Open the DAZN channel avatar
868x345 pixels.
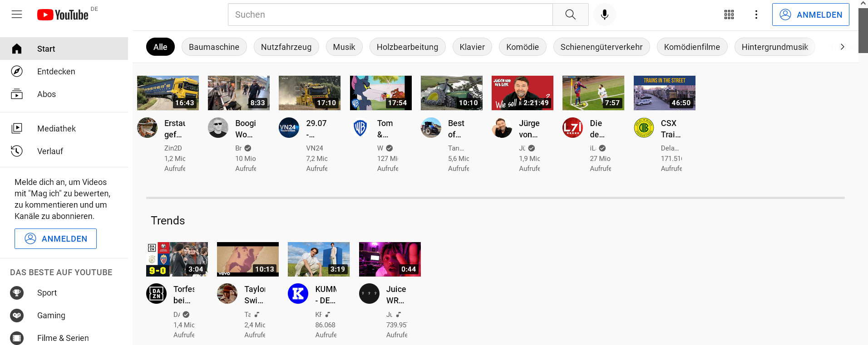pyautogui.click(x=156, y=294)
